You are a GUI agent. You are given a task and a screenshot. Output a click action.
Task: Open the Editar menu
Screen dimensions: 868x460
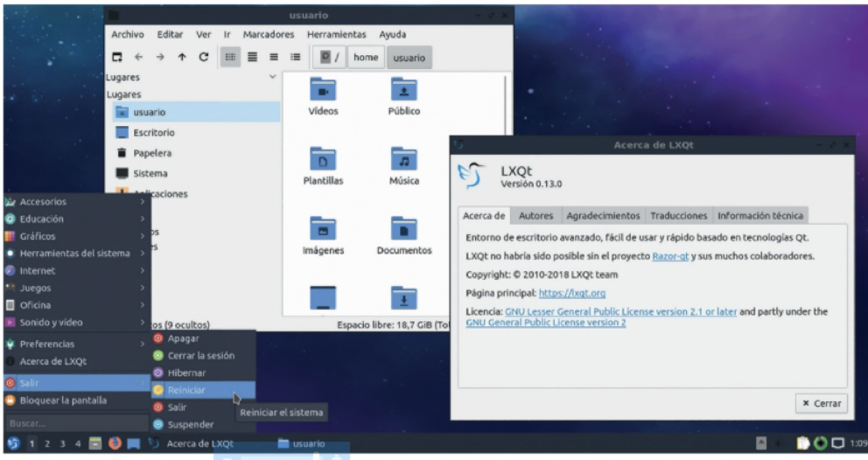pos(170,34)
